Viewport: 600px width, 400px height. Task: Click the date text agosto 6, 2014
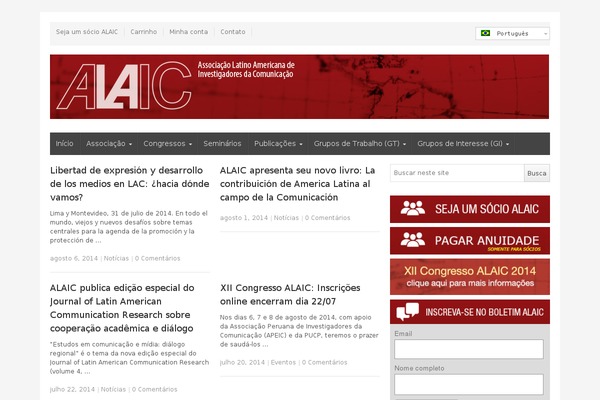74,258
